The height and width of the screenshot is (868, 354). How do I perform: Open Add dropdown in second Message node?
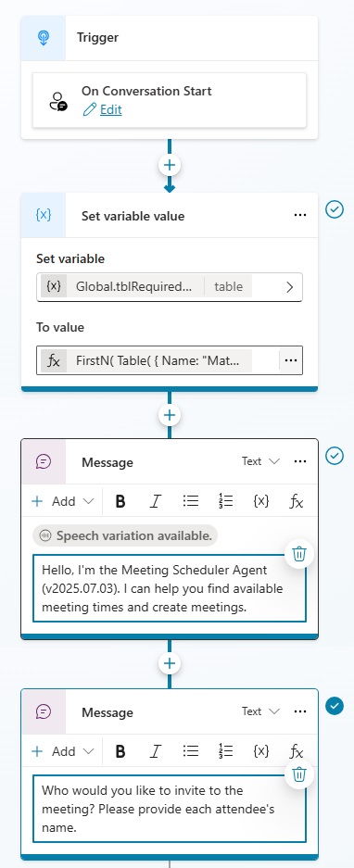[x=63, y=751]
